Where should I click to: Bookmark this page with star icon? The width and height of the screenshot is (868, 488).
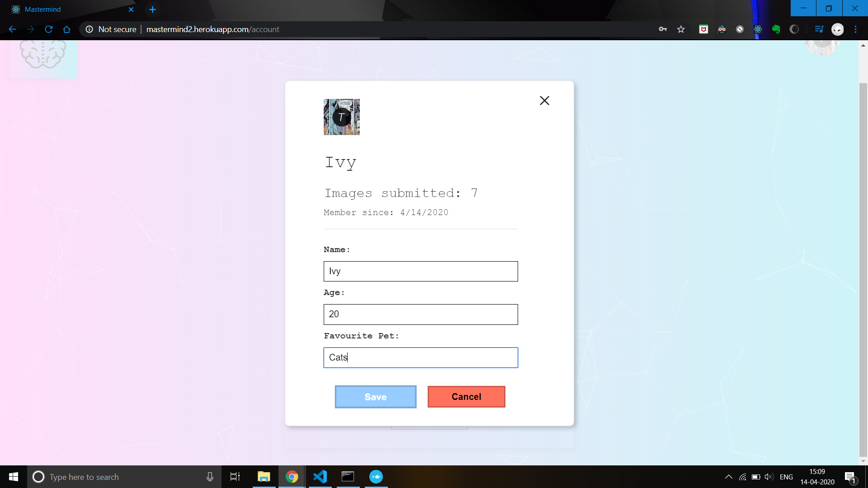point(681,29)
